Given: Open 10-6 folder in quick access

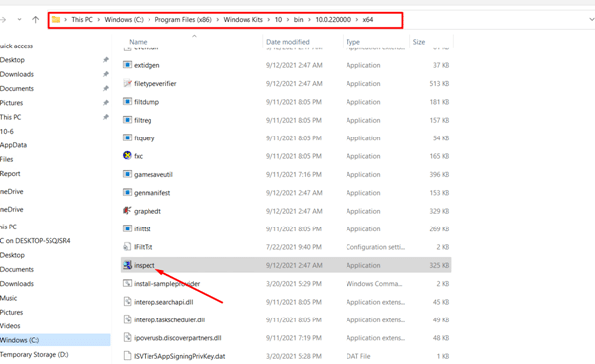Looking at the screenshot, I should [x=7, y=132].
